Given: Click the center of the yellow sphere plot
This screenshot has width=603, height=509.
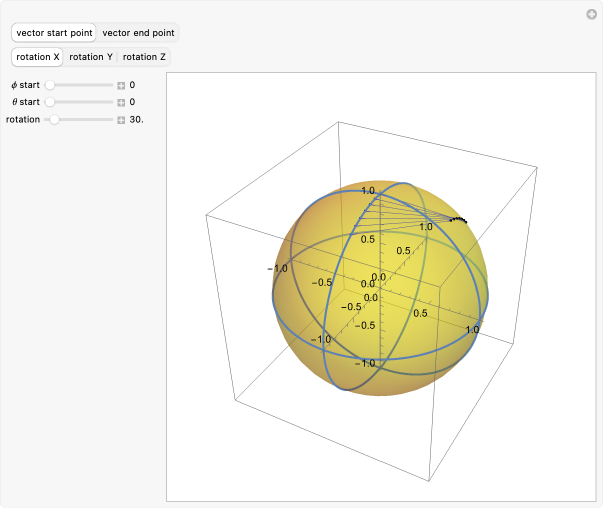Looking at the screenshot, I should click(x=380, y=288).
